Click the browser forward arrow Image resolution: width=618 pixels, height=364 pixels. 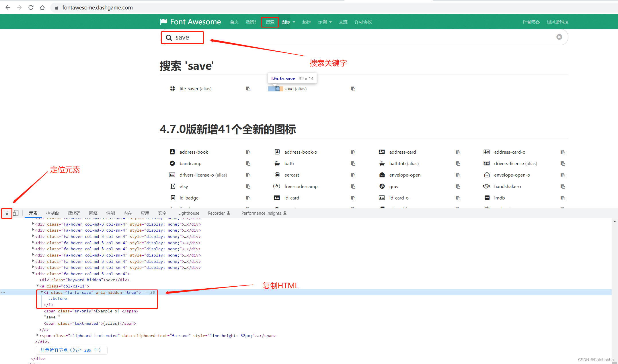tap(19, 8)
